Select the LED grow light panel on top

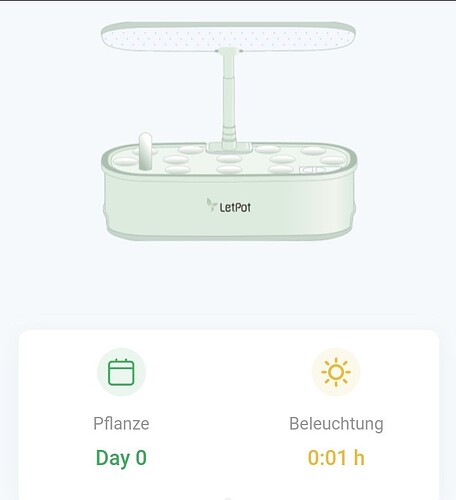[x=228, y=36]
